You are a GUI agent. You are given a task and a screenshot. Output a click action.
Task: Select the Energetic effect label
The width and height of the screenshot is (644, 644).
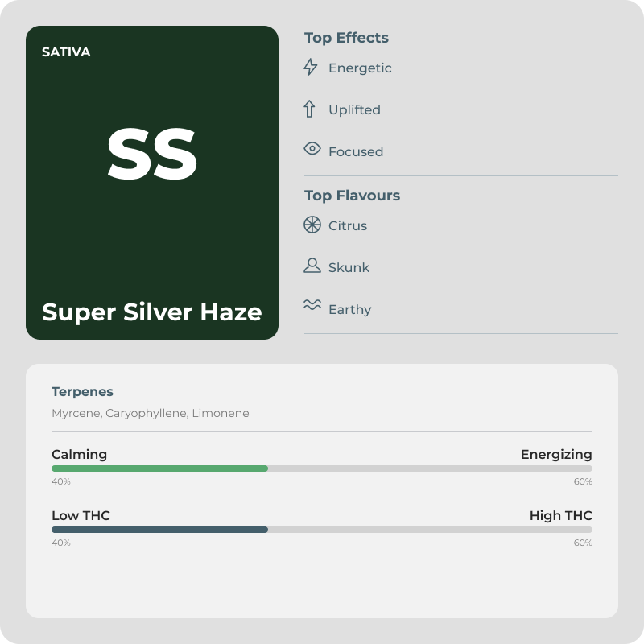[360, 68]
